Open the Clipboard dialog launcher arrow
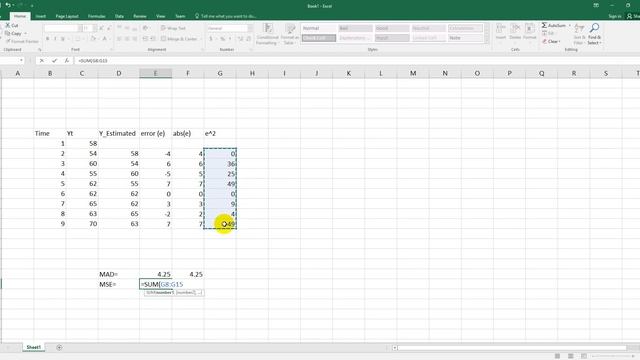The width and height of the screenshot is (640, 360). (40, 50)
